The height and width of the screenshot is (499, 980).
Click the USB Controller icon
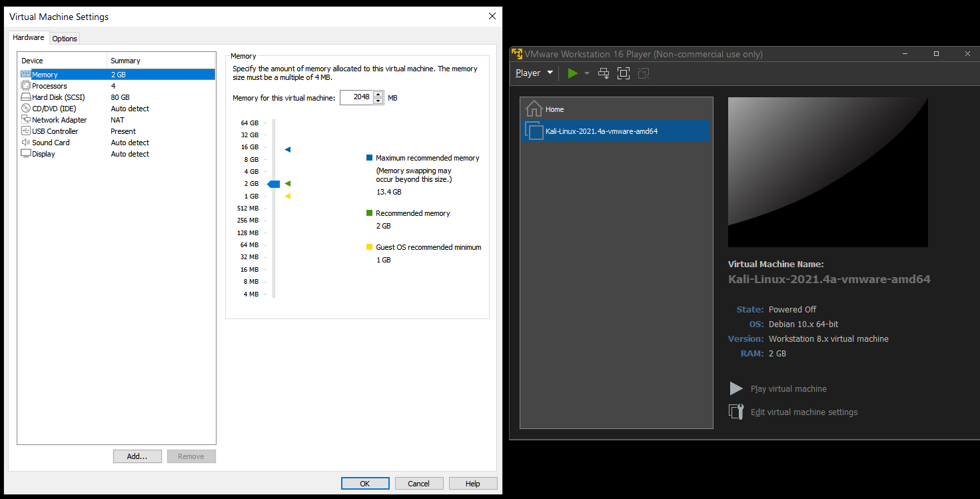26,131
